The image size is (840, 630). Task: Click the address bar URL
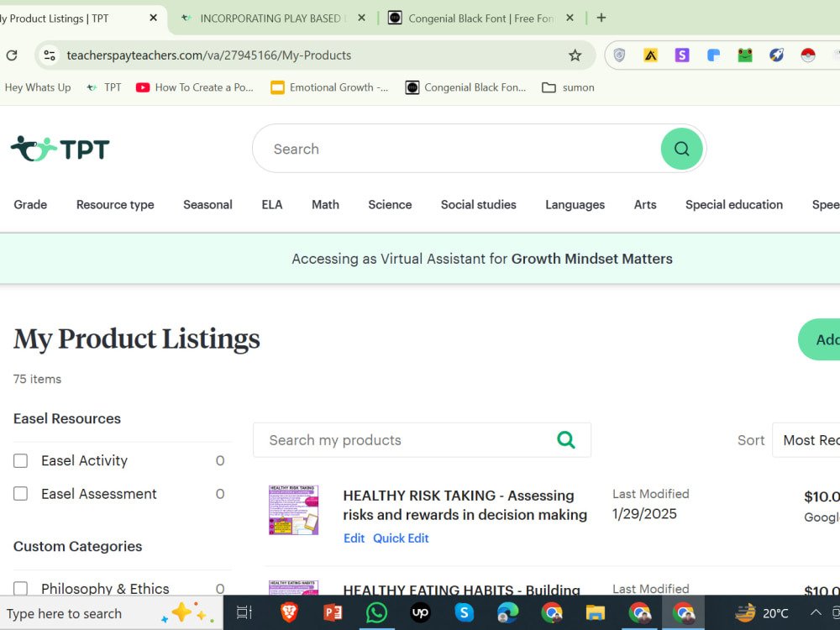[x=209, y=55]
